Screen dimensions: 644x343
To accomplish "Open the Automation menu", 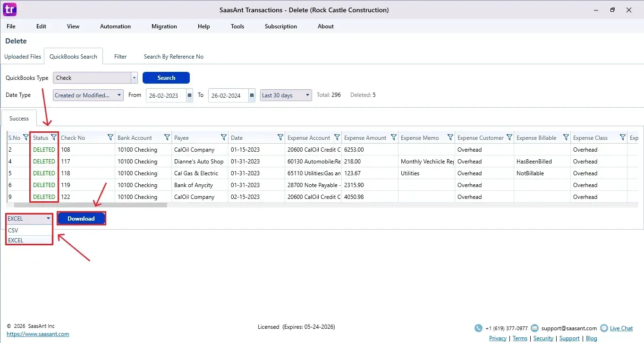I will point(115,26).
